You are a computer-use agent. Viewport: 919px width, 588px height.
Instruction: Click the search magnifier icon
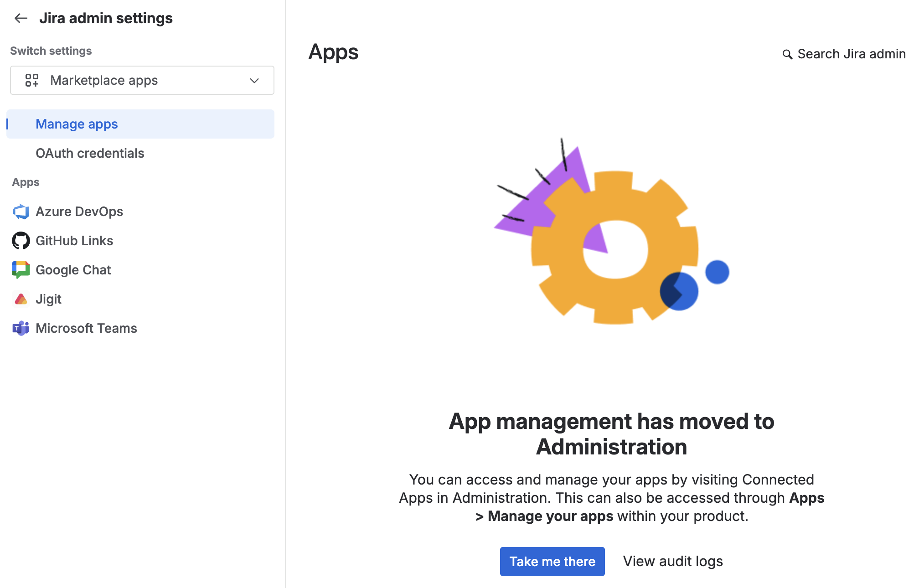click(x=787, y=54)
